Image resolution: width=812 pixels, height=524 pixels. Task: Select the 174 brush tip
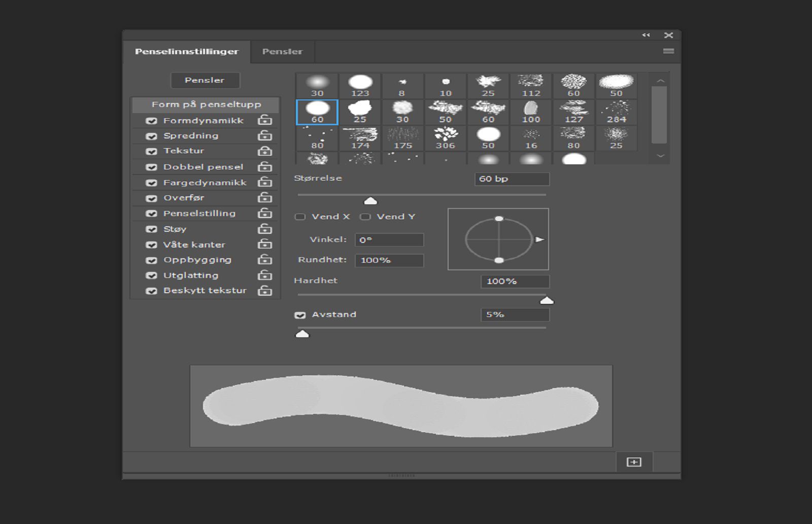(360, 138)
